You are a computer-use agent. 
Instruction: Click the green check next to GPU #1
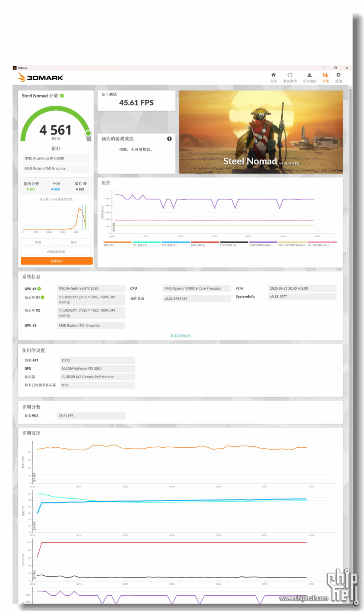[39, 289]
